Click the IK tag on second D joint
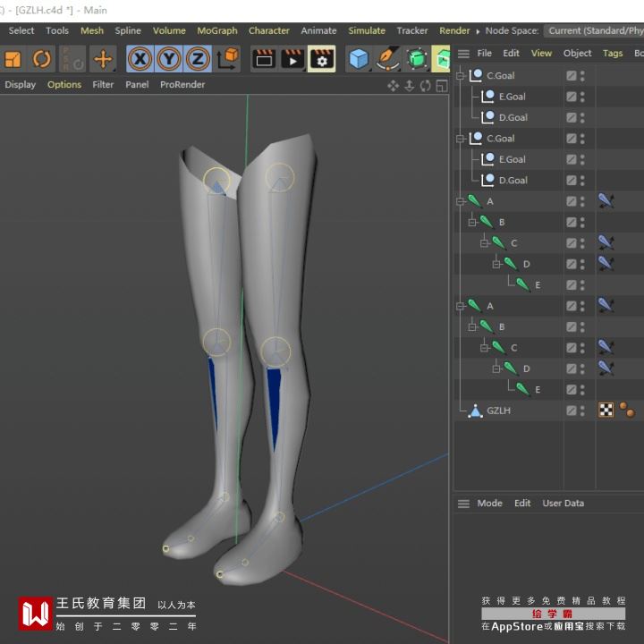Screen dimensions: 644x644 click(x=606, y=368)
